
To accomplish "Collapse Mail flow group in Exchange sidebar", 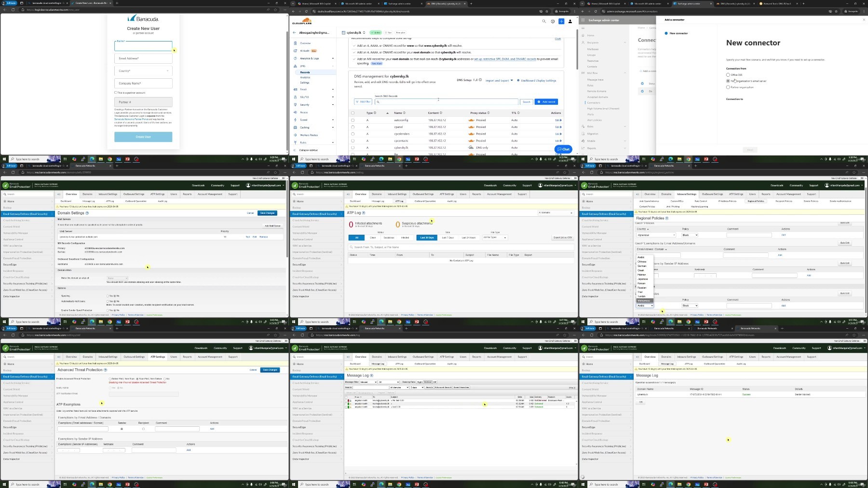I will tap(625, 73).
